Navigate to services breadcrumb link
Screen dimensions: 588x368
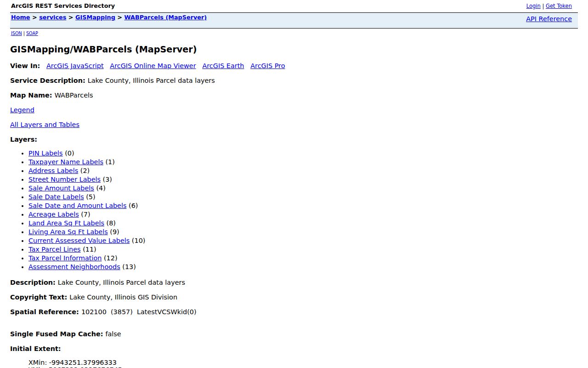pyautogui.click(x=53, y=17)
